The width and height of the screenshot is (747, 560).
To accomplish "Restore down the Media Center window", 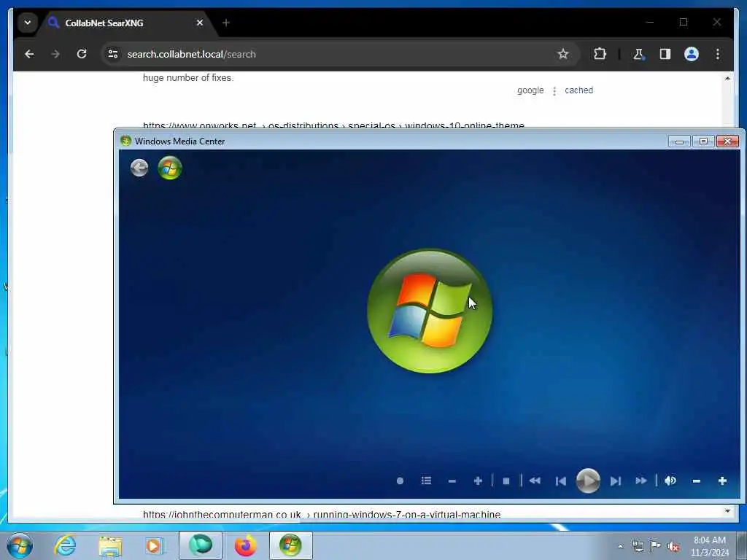I will pyautogui.click(x=703, y=141).
